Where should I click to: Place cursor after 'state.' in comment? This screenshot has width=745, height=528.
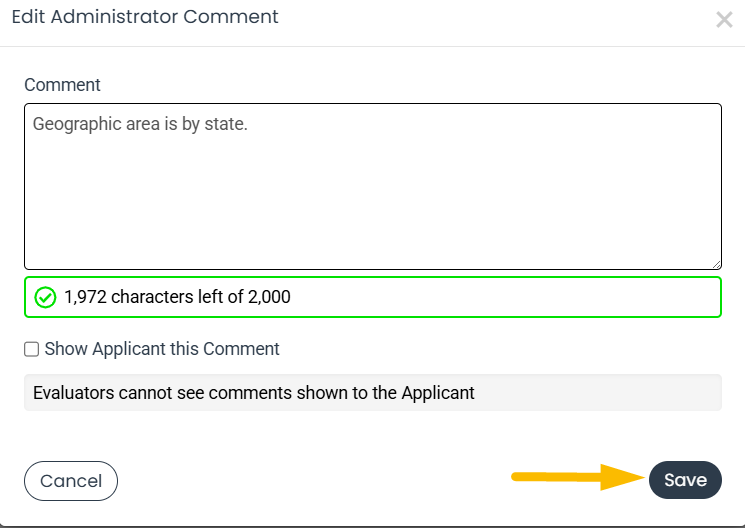tap(249, 124)
